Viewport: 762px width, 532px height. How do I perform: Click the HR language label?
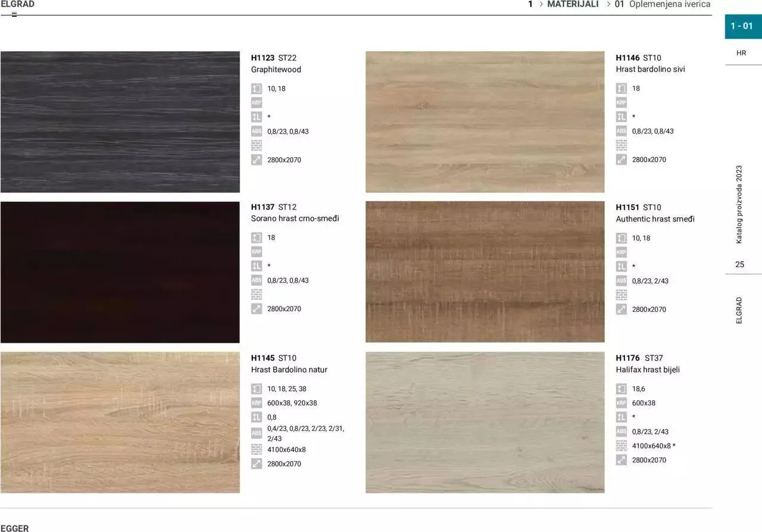click(741, 53)
